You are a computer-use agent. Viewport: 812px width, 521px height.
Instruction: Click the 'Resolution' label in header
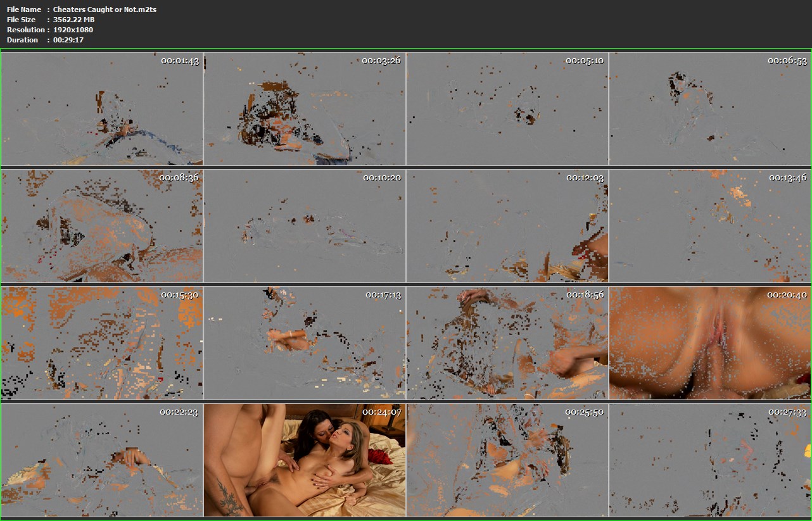click(x=26, y=30)
